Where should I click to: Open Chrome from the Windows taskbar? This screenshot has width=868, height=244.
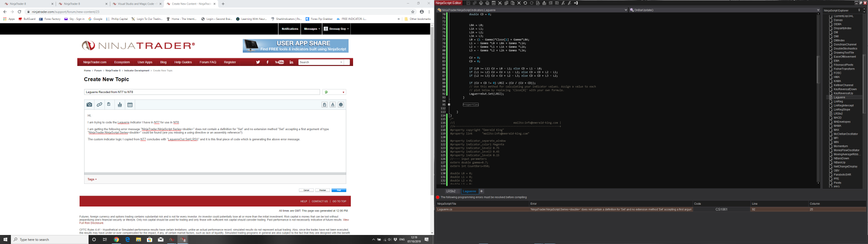(x=116, y=239)
